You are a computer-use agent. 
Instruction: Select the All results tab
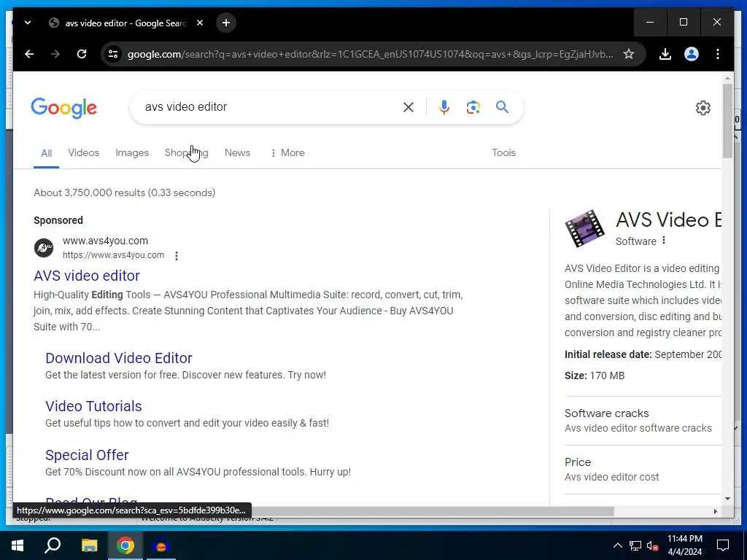coord(46,153)
